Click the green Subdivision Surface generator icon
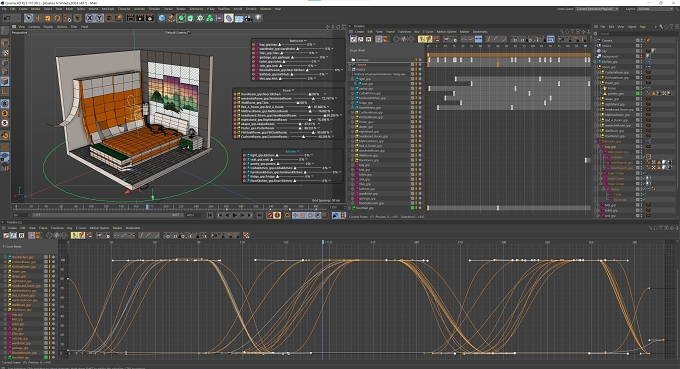The image size is (680, 369). click(181, 18)
